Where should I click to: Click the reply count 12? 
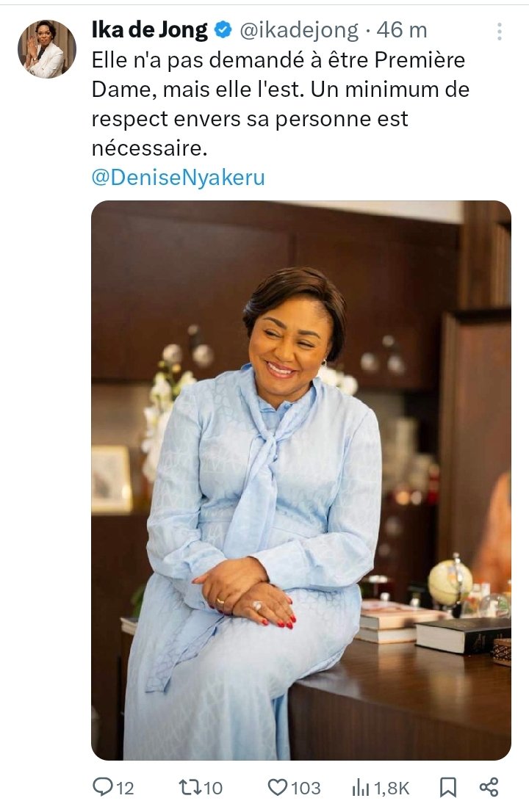(125, 789)
